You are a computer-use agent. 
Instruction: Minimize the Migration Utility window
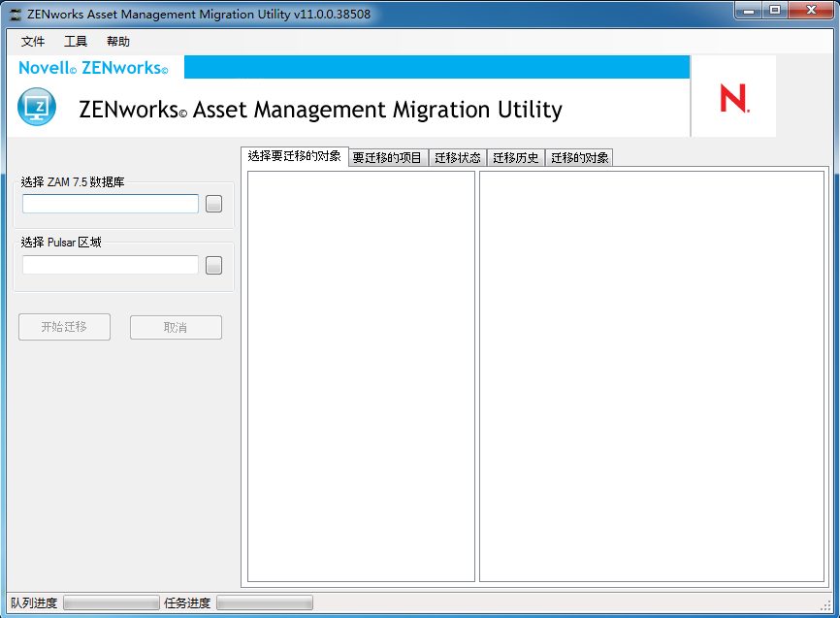point(749,10)
